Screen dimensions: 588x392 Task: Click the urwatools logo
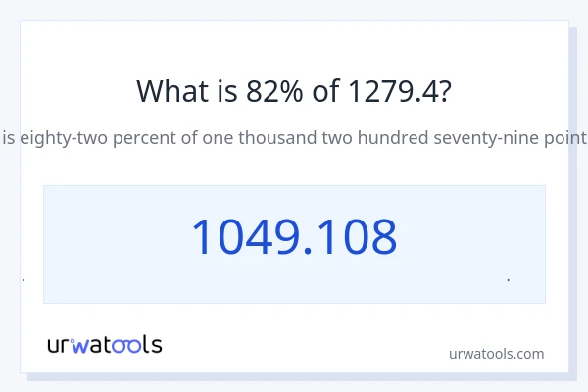105,344
